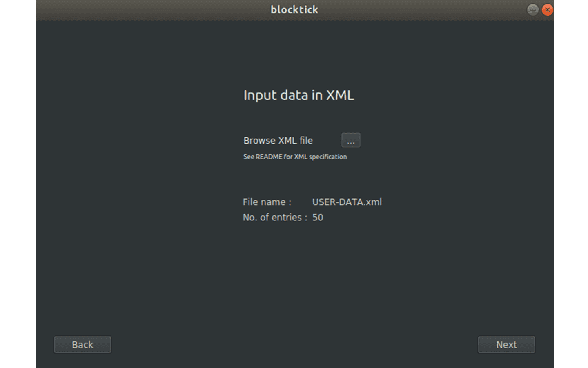Click 'XML' in the large heading
Image resolution: width=588 pixels, height=368 pixels.
pyautogui.click(x=340, y=95)
